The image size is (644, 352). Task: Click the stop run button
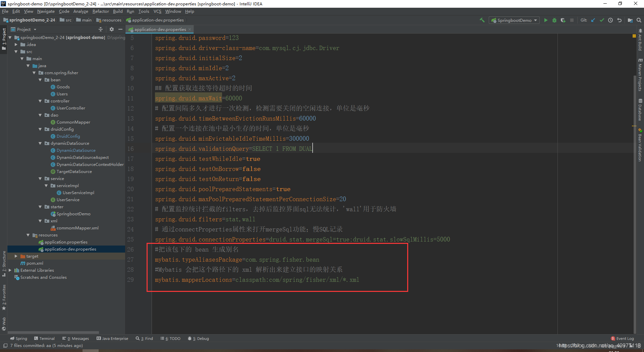point(572,20)
